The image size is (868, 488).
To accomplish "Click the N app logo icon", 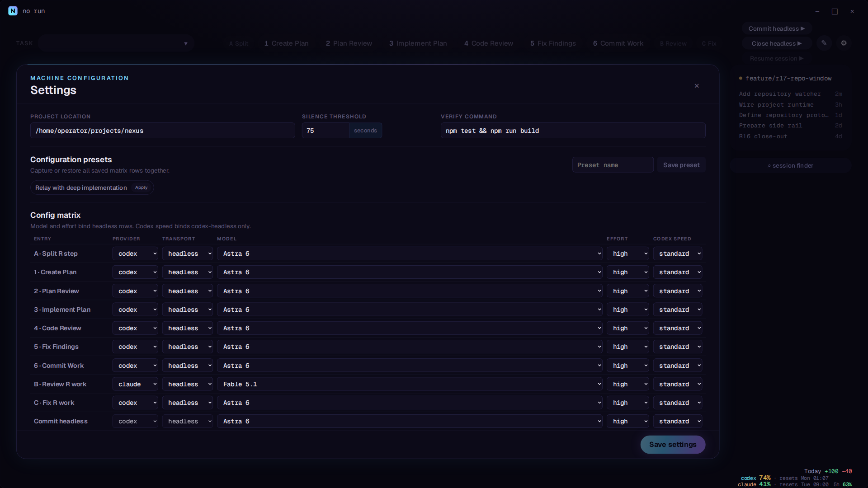I will coord(13,11).
